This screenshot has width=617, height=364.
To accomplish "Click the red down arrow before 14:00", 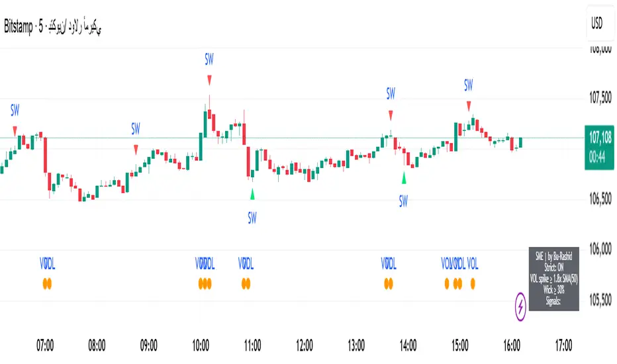I will click(391, 115).
